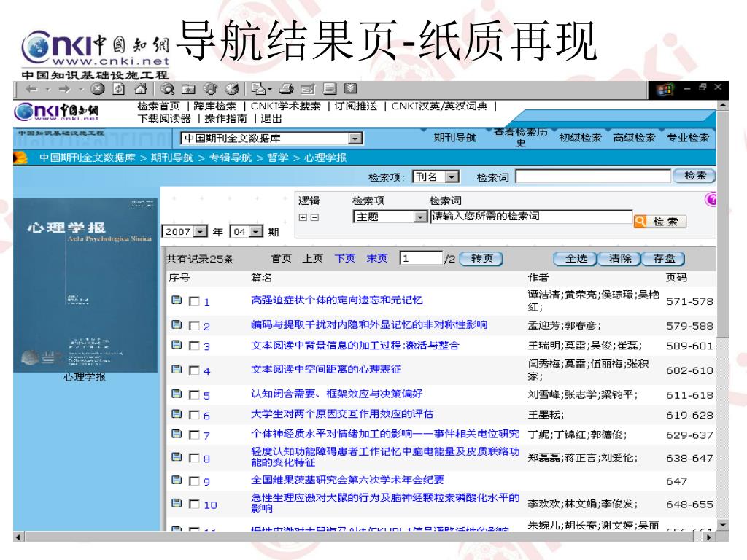
Task: Remove a search row with the minus icon
Action: (314, 217)
